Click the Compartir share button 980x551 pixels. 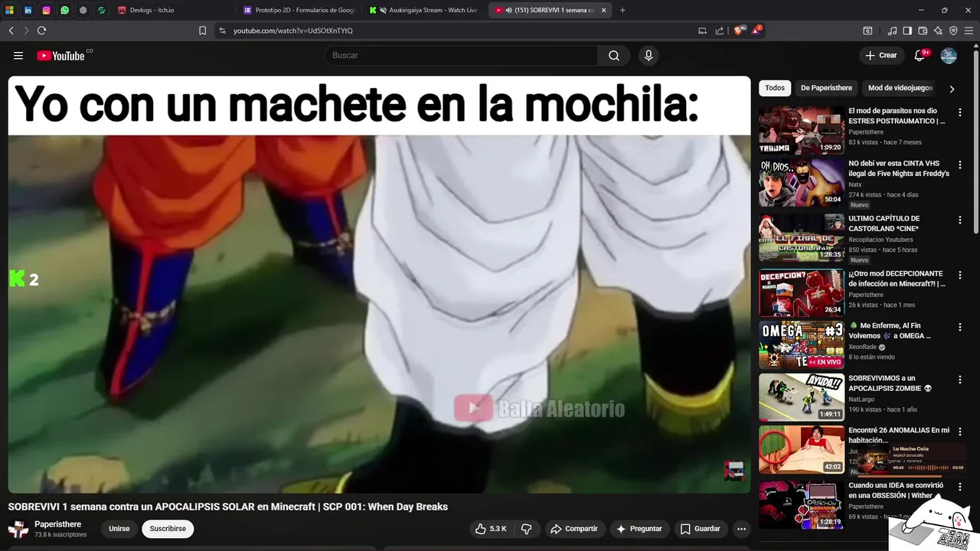click(574, 529)
